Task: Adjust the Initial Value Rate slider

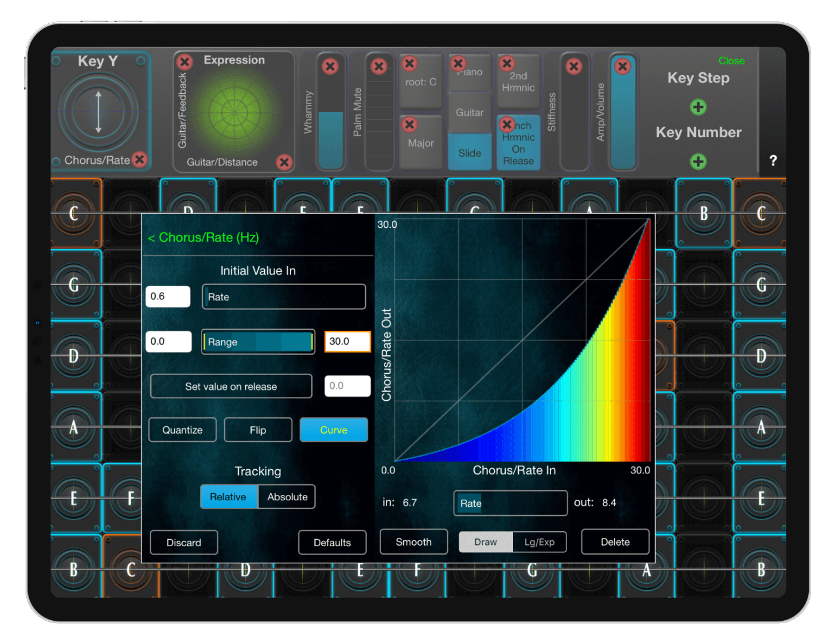Action: click(x=284, y=296)
